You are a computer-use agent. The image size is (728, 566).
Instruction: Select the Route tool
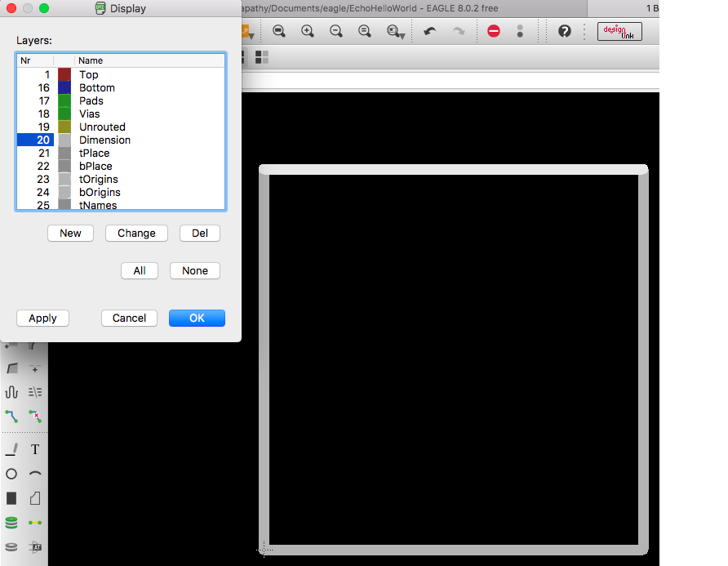click(x=11, y=416)
